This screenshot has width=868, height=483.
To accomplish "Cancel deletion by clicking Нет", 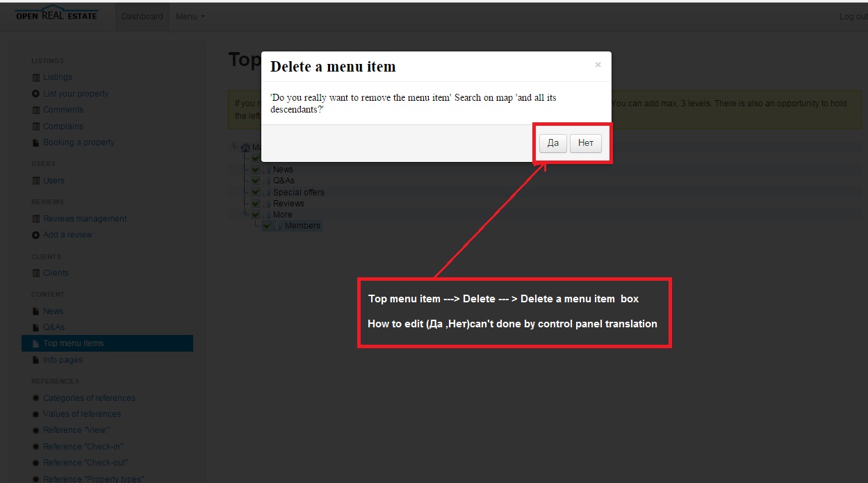I will coord(586,142).
